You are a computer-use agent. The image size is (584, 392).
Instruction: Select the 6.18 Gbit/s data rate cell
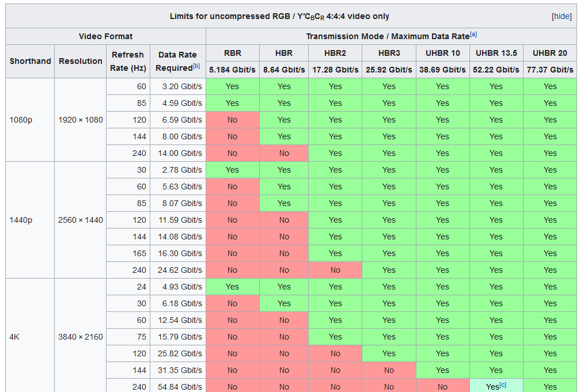tap(177, 303)
